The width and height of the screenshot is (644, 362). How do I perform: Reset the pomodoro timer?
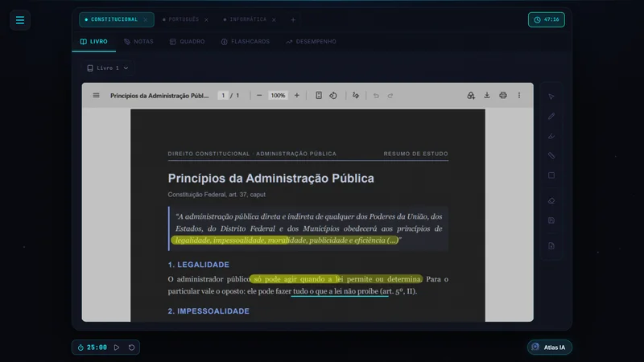[x=131, y=348]
